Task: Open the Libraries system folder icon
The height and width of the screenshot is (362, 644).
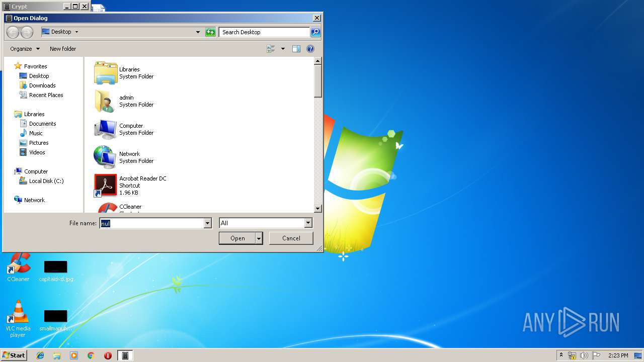Action: (x=105, y=73)
